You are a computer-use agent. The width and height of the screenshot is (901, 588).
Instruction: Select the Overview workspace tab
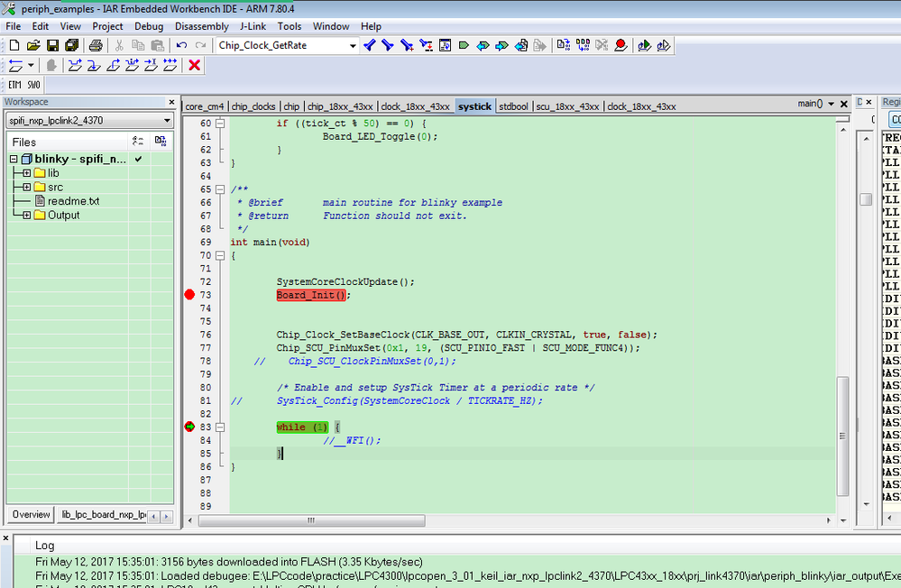tap(31, 514)
